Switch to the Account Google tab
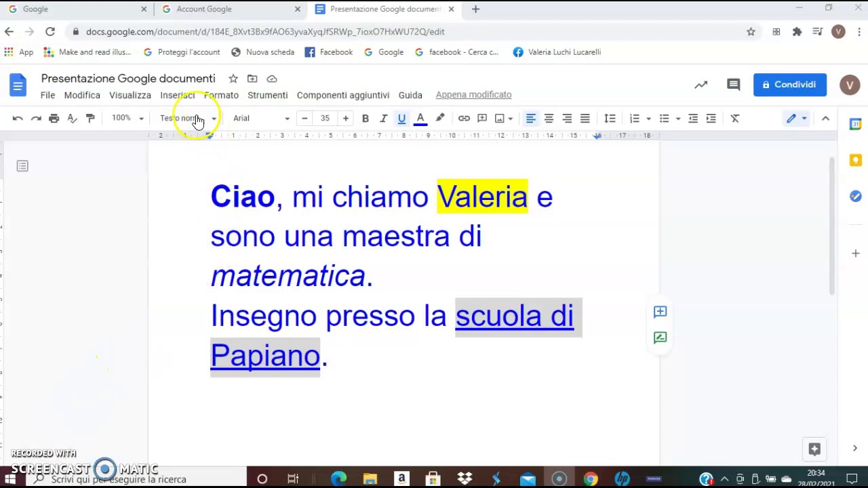The height and width of the screenshot is (488, 868). [x=232, y=9]
